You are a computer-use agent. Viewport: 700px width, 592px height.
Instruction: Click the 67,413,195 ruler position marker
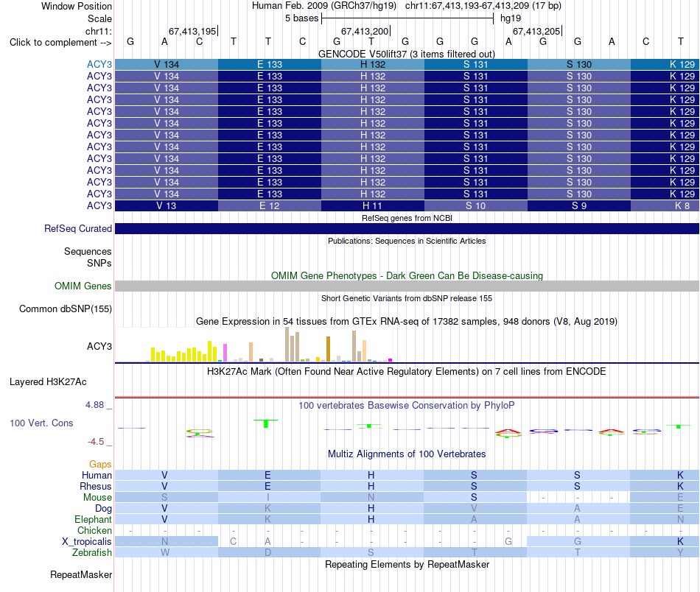click(x=193, y=31)
